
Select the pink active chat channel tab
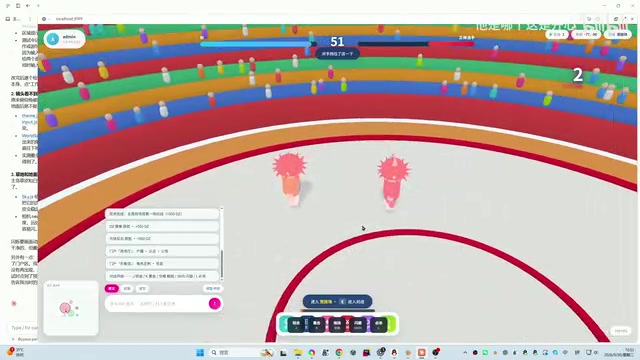coord(112,289)
